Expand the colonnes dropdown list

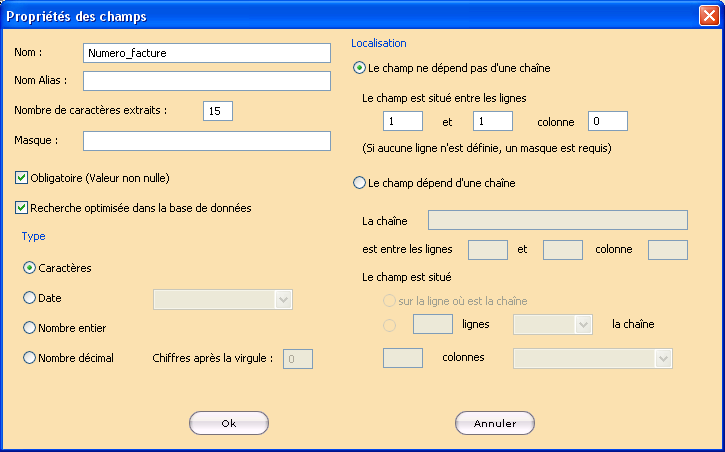(592, 358)
